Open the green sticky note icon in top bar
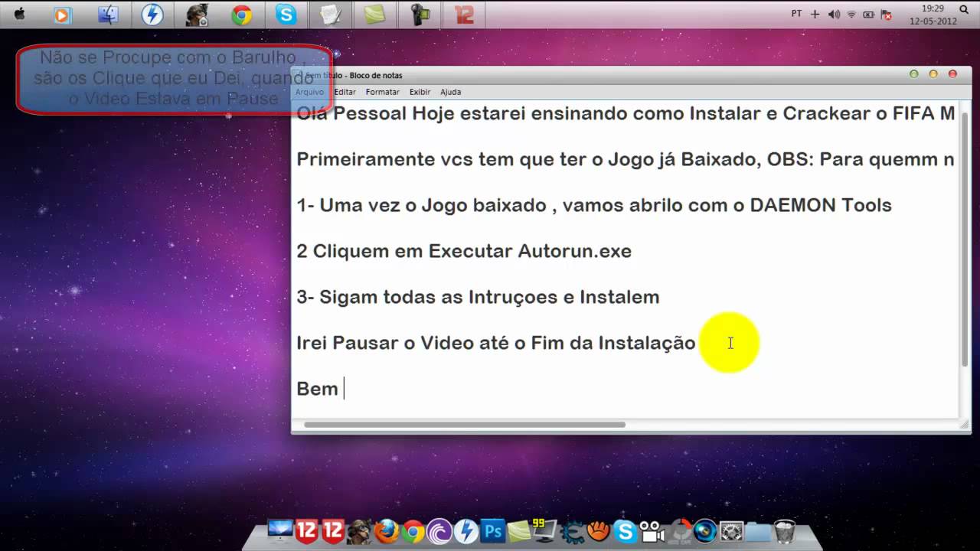The height and width of the screenshot is (551, 980). pos(375,14)
